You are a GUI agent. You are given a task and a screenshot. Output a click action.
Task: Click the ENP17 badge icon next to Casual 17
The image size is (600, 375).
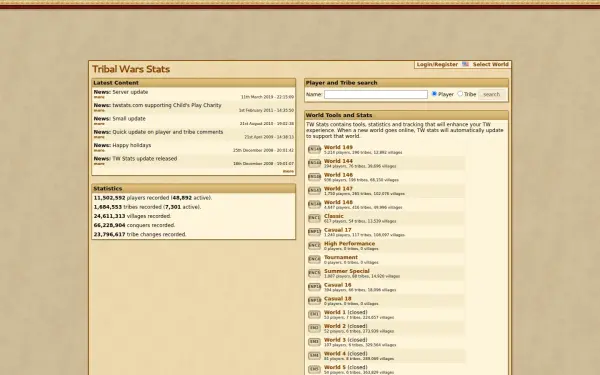tap(314, 232)
